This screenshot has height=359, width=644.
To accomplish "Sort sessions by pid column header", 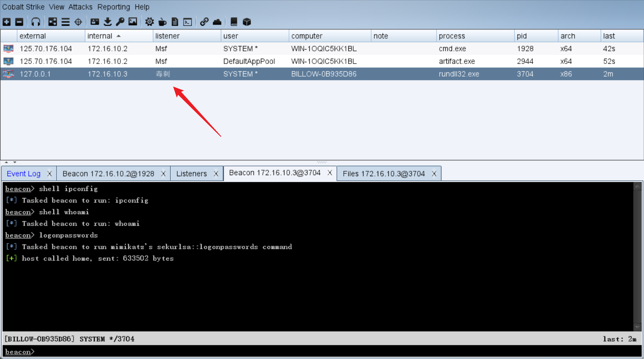I will (536, 36).
